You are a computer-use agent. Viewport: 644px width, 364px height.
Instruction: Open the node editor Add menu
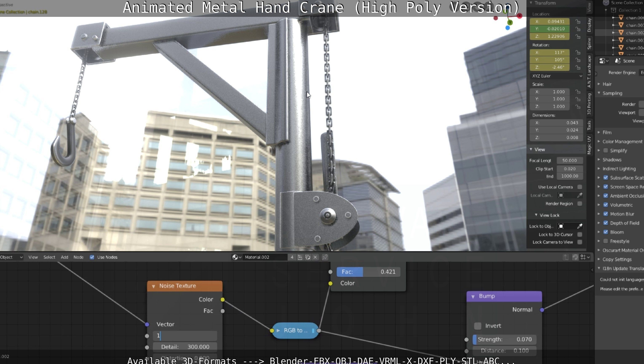[x=64, y=257]
